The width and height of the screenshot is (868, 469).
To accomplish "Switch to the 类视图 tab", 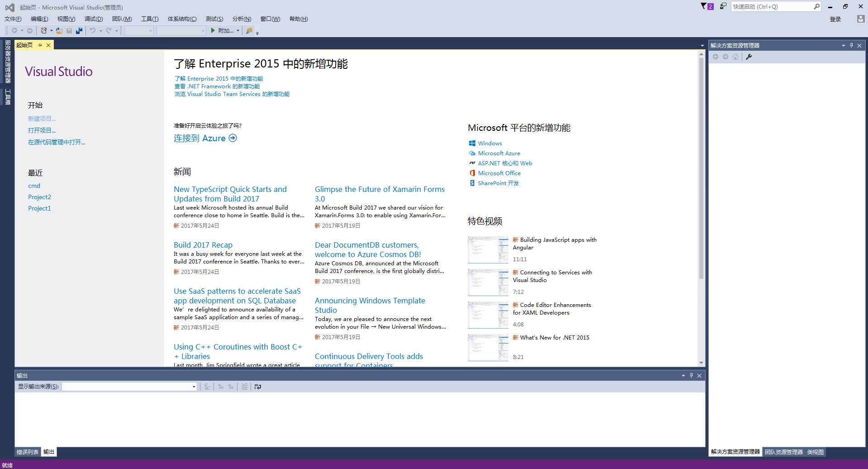I will (x=816, y=452).
